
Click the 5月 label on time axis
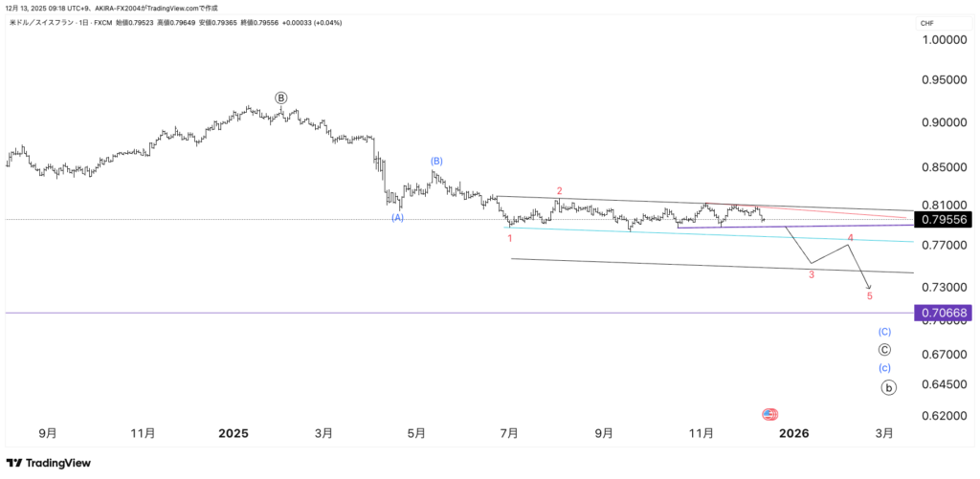416,433
